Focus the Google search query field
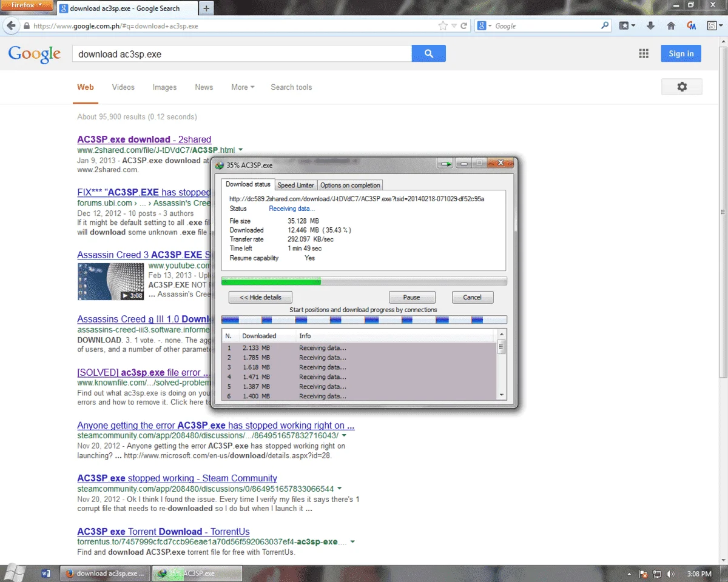The height and width of the screenshot is (582, 728). tap(242, 54)
